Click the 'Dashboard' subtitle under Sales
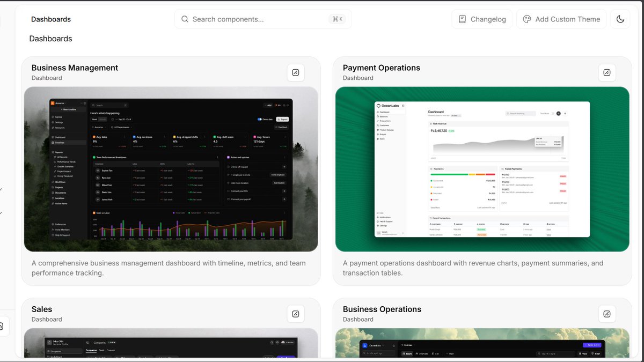The image size is (644, 362). tap(47, 319)
